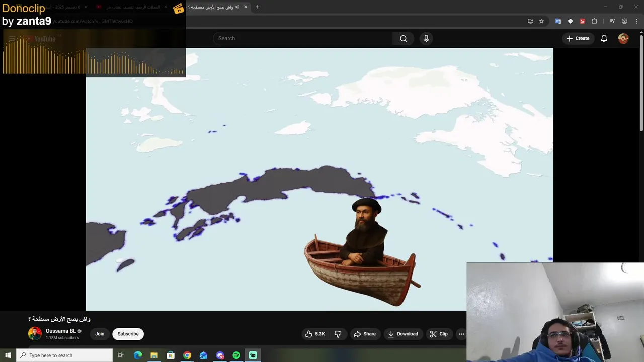Open Spotify from the taskbar
This screenshot has height=362, width=644.
(236, 355)
